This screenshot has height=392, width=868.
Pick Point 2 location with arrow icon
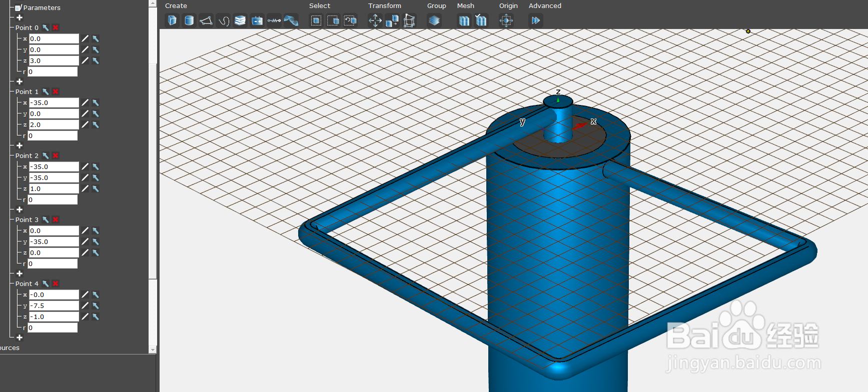46,156
